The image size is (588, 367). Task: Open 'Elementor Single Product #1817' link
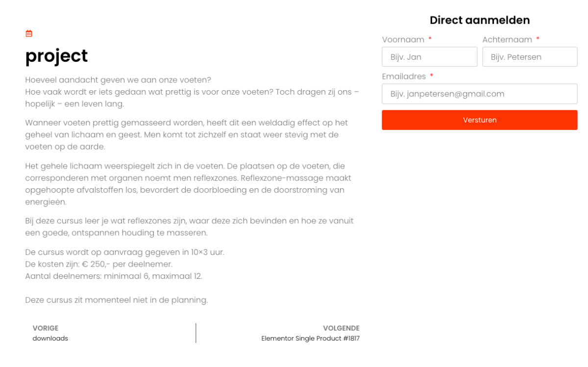[311, 339]
